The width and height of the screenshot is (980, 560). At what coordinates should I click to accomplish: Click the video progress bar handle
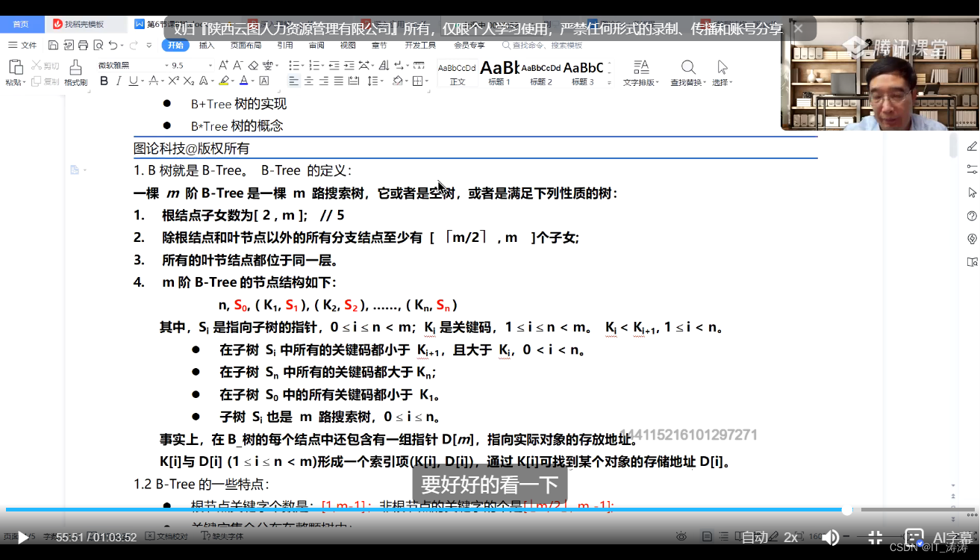(847, 511)
